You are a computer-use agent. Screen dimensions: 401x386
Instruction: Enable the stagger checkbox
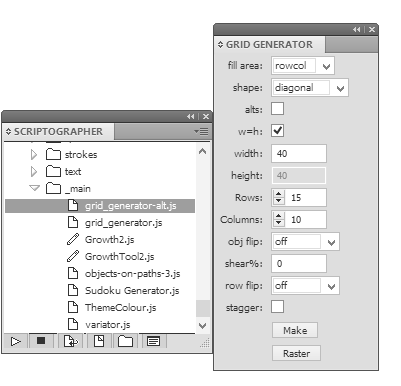pos(278,307)
